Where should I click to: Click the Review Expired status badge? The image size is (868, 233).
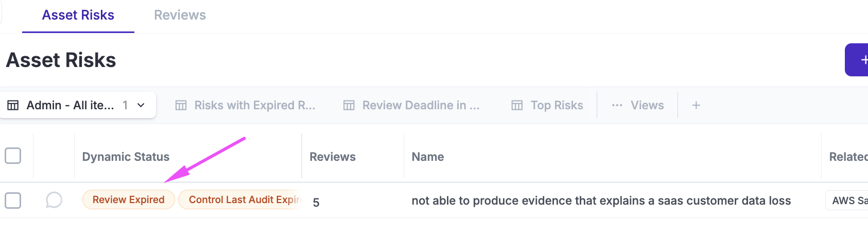click(128, 199)
